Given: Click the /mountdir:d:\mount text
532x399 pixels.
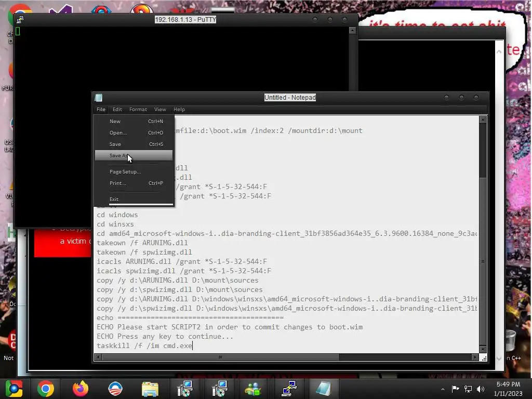Looking at the screenshot, I should click(x=325, y=130).
